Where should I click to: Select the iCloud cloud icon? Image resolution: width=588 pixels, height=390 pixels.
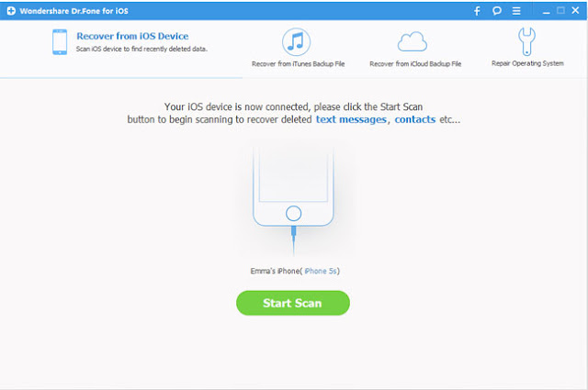pos(413,41)
